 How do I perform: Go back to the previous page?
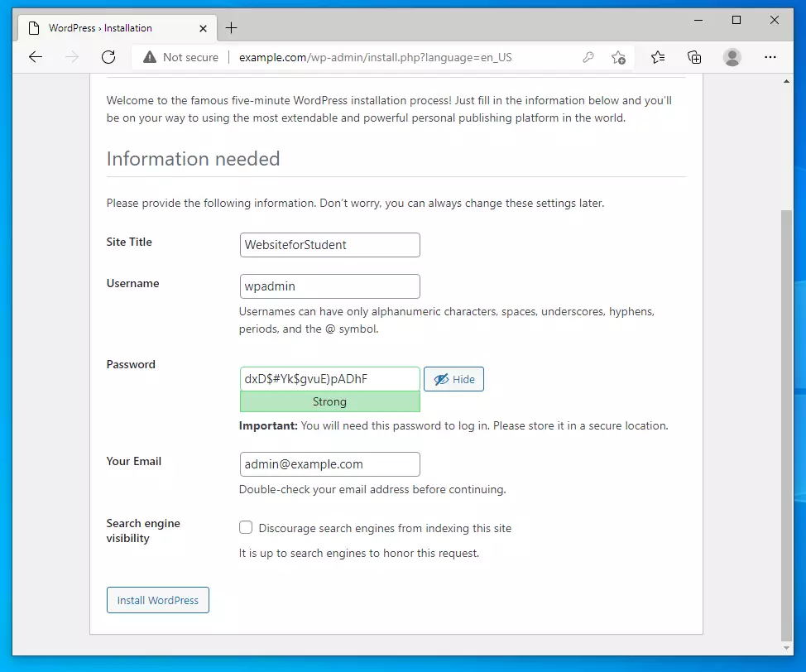[x=36, y=57]
